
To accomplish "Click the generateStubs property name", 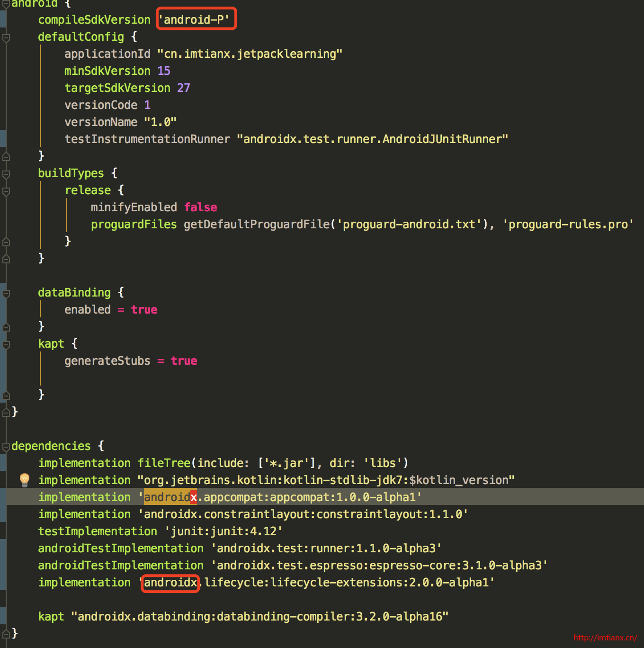I will 107,360.
